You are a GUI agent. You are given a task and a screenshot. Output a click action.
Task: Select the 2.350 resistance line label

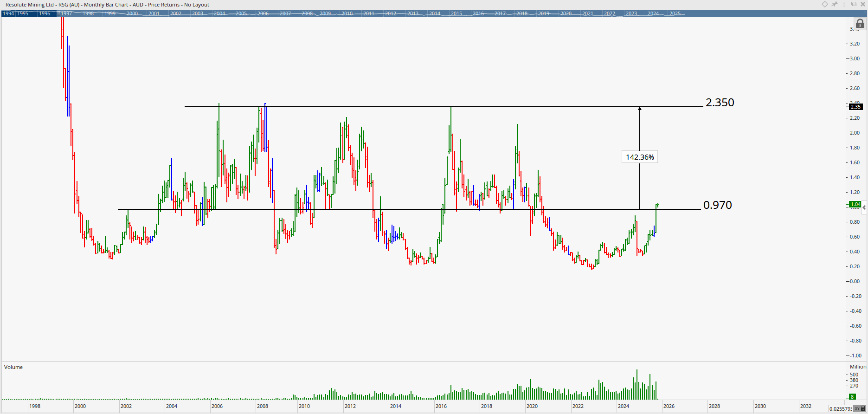[x=720, y=103]
